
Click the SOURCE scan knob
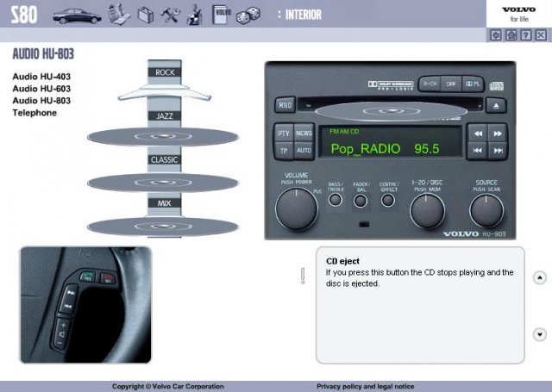tap(486, 210)
